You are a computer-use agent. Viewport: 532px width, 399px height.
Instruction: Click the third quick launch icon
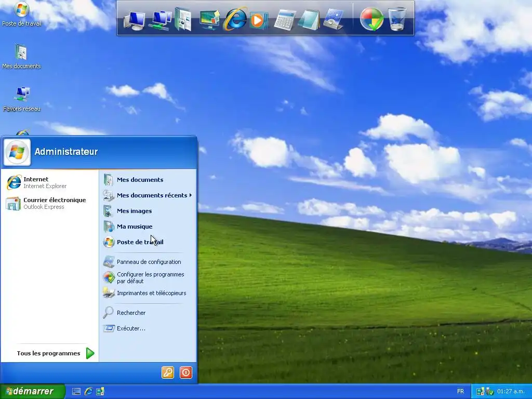(x=100, y=392)
